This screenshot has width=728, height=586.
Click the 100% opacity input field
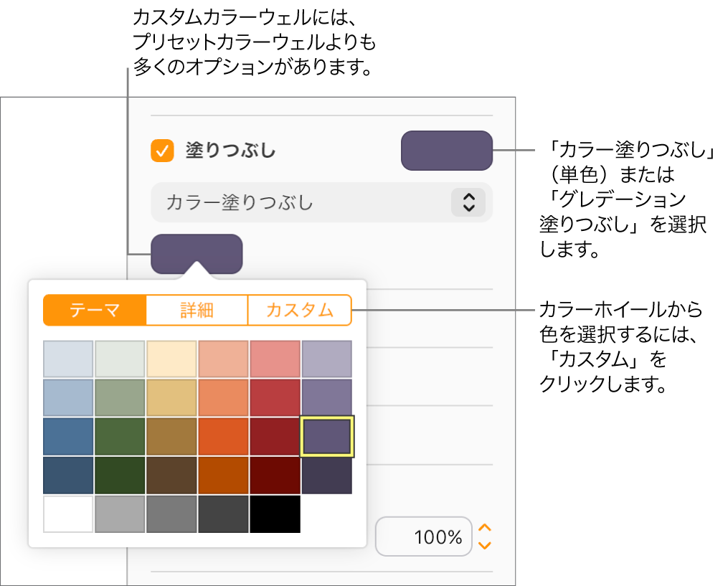[x=424, y=537]
